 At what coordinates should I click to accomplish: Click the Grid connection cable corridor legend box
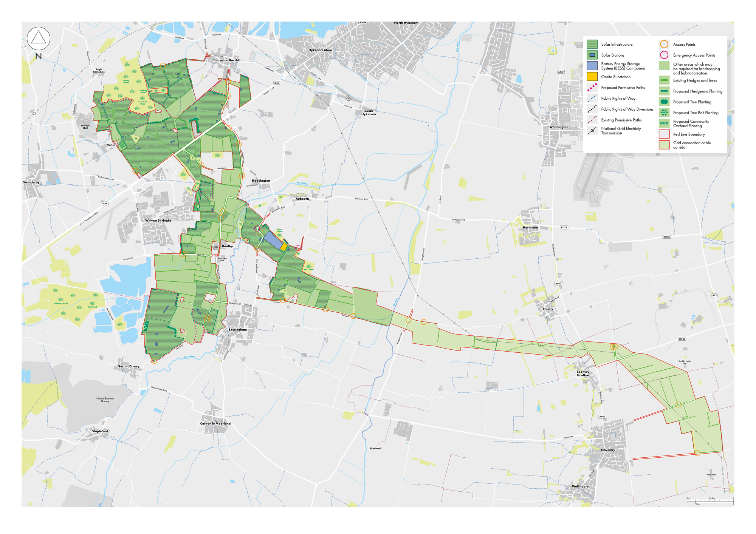pyautogui.click(x=664, y=145)
